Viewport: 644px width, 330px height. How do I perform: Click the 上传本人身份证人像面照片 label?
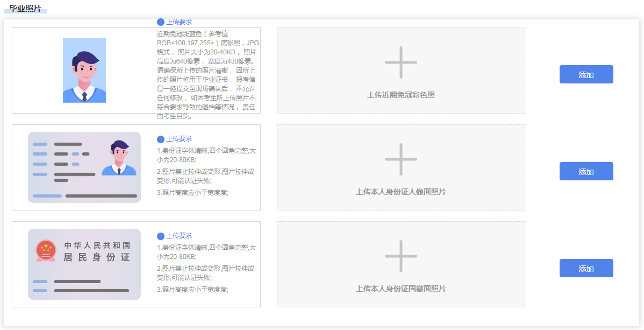(x=400, y=192)
